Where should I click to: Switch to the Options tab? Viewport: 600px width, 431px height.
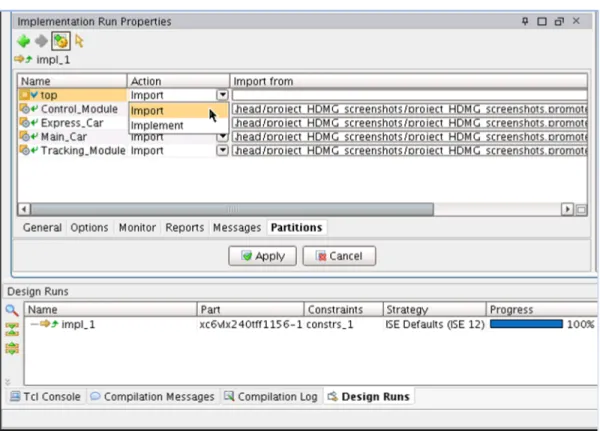pyautogui.click(x=89, y=227)
